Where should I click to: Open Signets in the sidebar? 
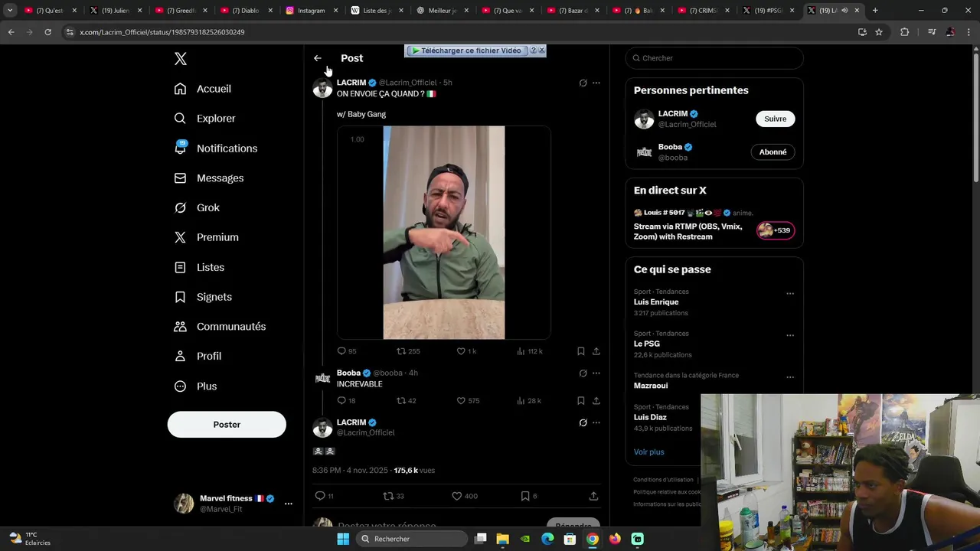[203, 297]
